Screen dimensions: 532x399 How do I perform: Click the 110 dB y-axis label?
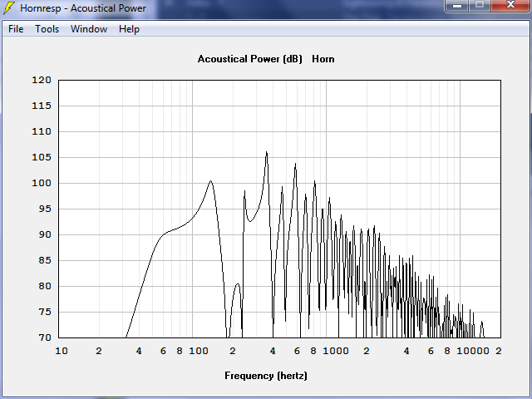pos(42,131)
